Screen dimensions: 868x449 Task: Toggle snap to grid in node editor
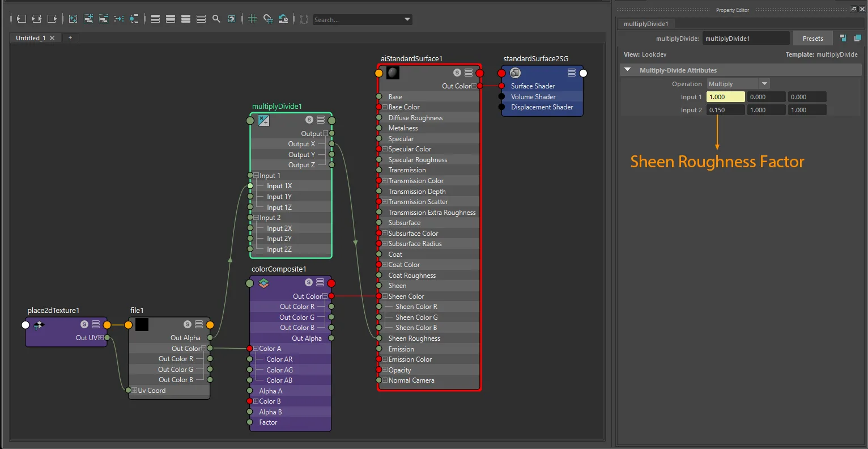pos(268,19)
